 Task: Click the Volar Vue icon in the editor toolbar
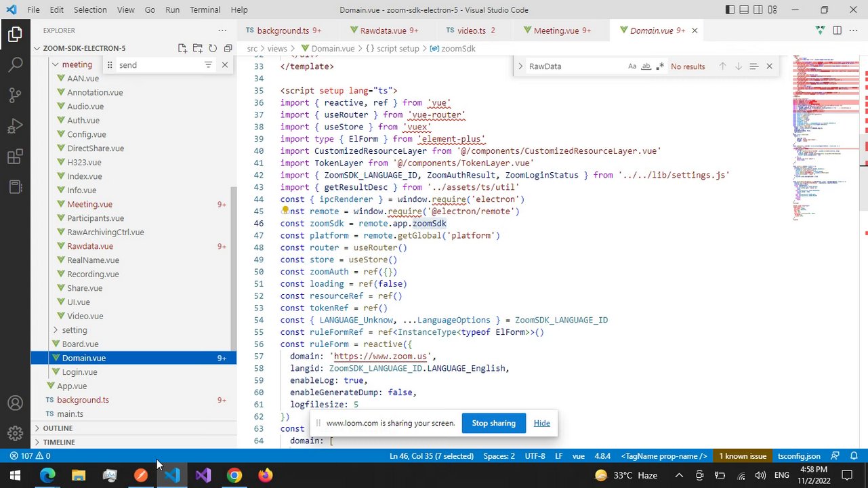820,30
